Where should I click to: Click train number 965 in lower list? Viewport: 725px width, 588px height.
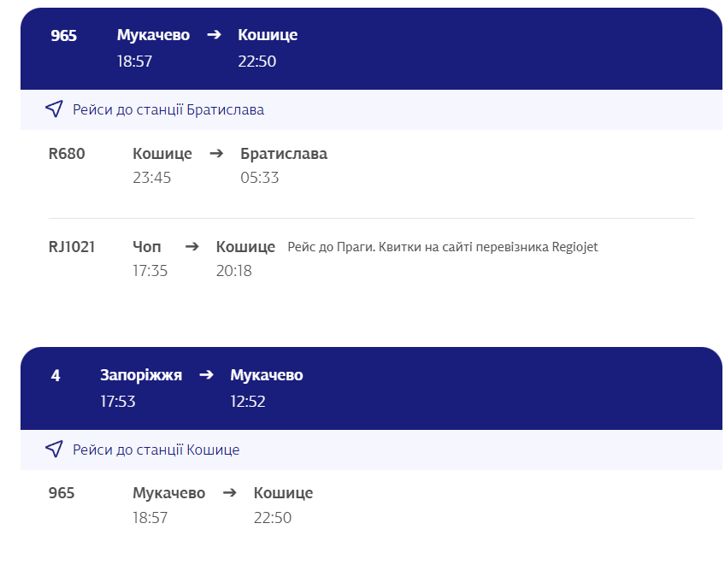62,493
